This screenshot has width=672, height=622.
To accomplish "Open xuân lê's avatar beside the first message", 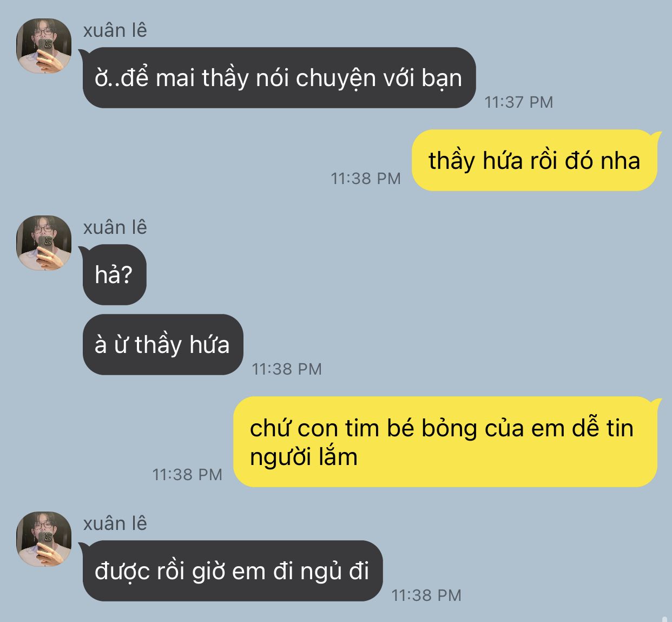I will click(44, 46).
